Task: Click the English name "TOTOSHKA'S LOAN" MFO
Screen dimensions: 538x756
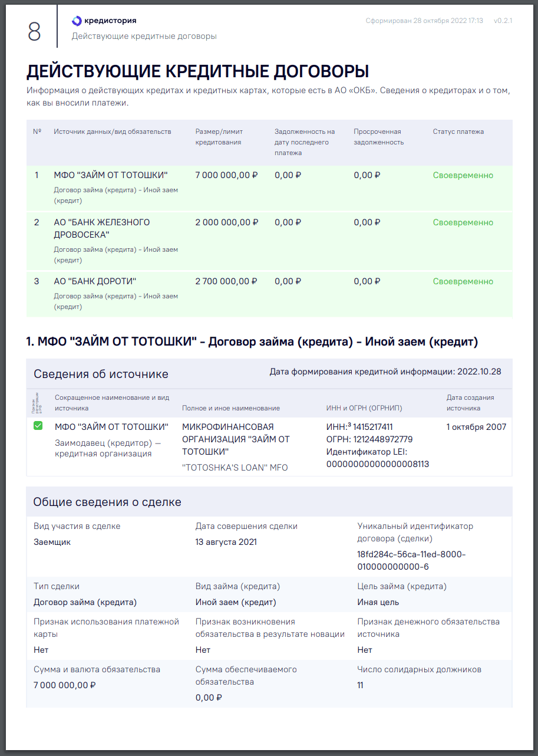Action: 235,468
